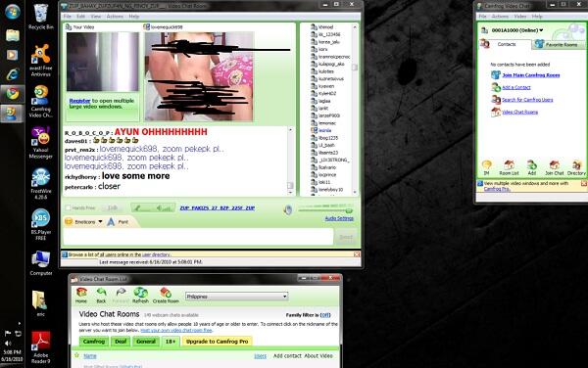The height and width of the screenshot is (368, 588).
Task: Adjust the volume slider in the chat room
Action: pyautogui.click(x=325, y=210)
